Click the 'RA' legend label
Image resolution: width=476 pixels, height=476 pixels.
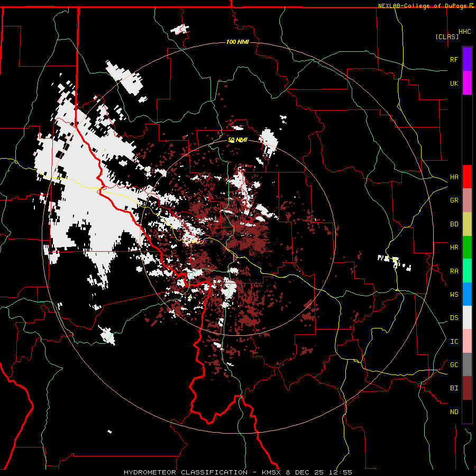pyautogui.click(x=454, y=271)
